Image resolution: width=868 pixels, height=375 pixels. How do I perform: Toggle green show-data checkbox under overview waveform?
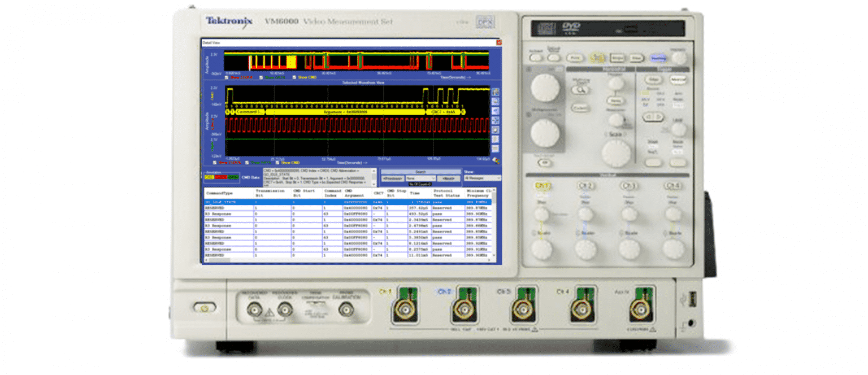(262, 77)
